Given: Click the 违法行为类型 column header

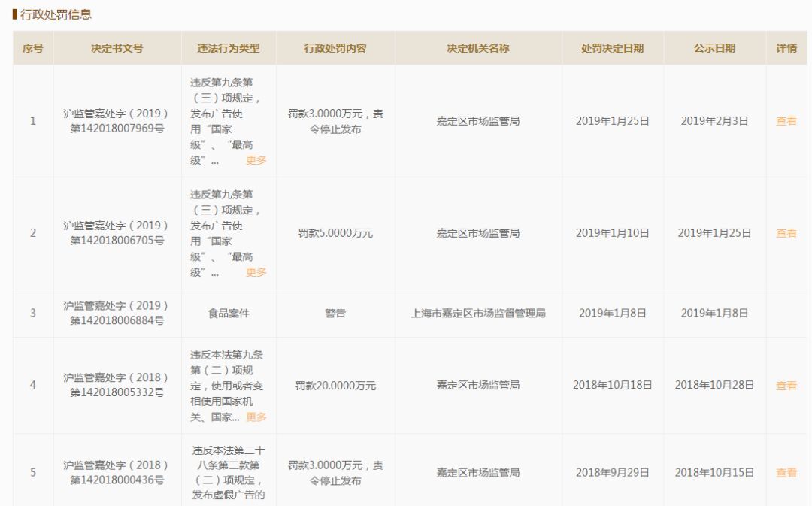Looking at the screenshot, I should 229,48.
